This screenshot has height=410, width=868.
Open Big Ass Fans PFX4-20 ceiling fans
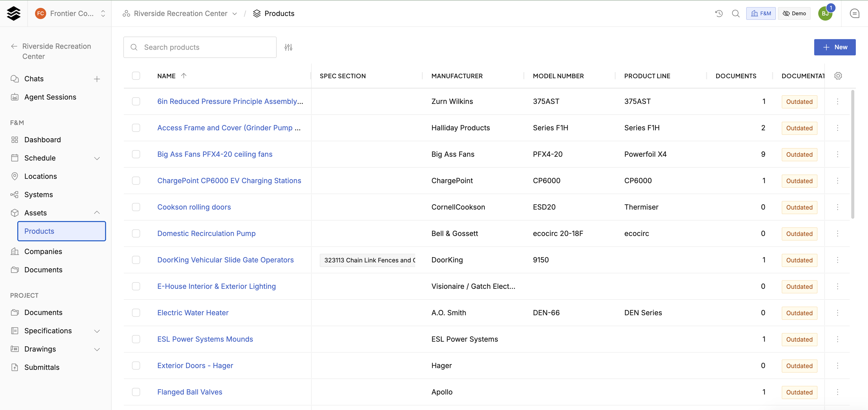click(215, 154)
